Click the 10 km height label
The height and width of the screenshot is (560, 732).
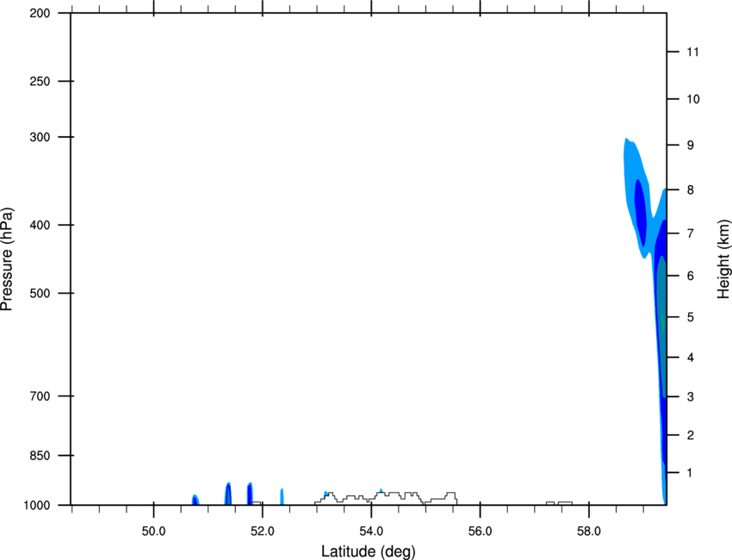click(x=693, y=99)
